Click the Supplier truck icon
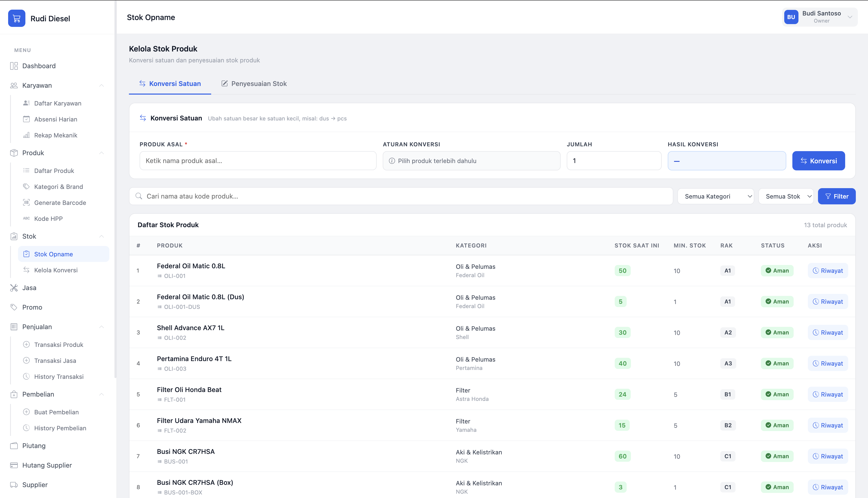 [x=14, y=485]
